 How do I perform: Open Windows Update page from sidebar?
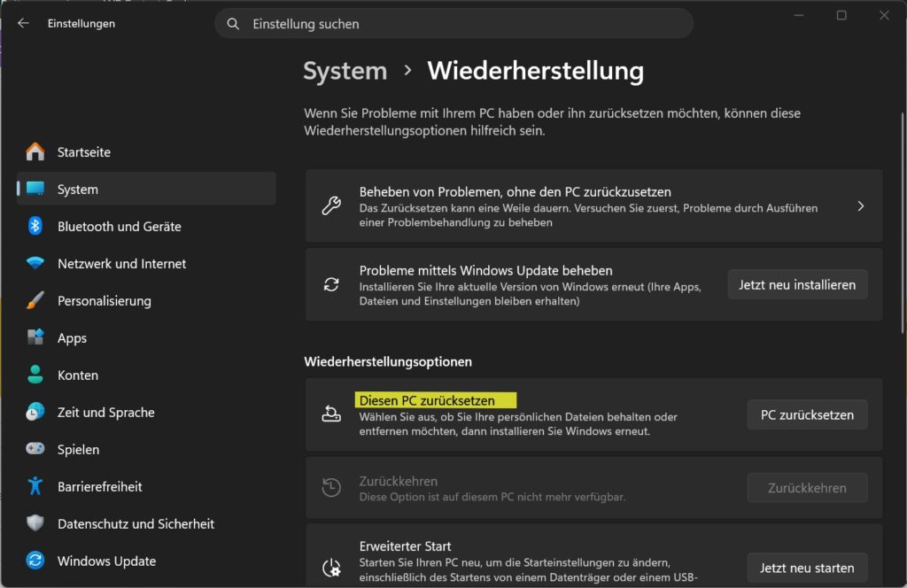pos(147,561)
